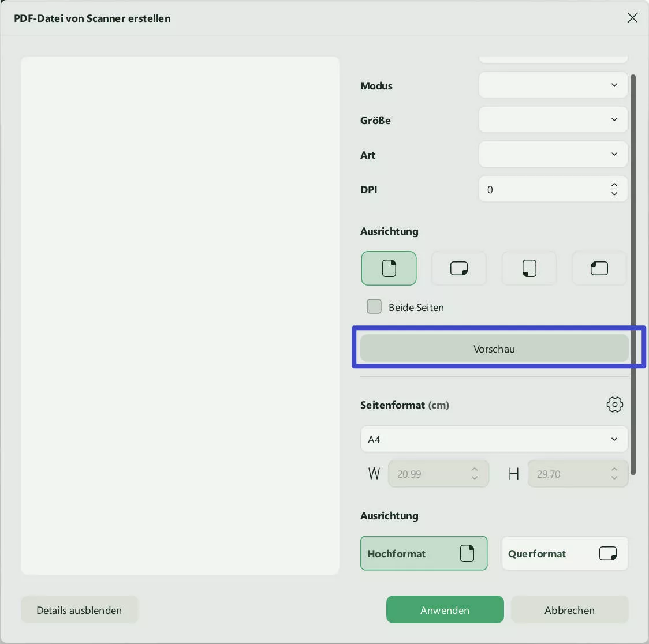This screenshot has height=644, width=649.
Task: Click the Vorschau button
Action: pyautogui.click(x=494, y=349)
